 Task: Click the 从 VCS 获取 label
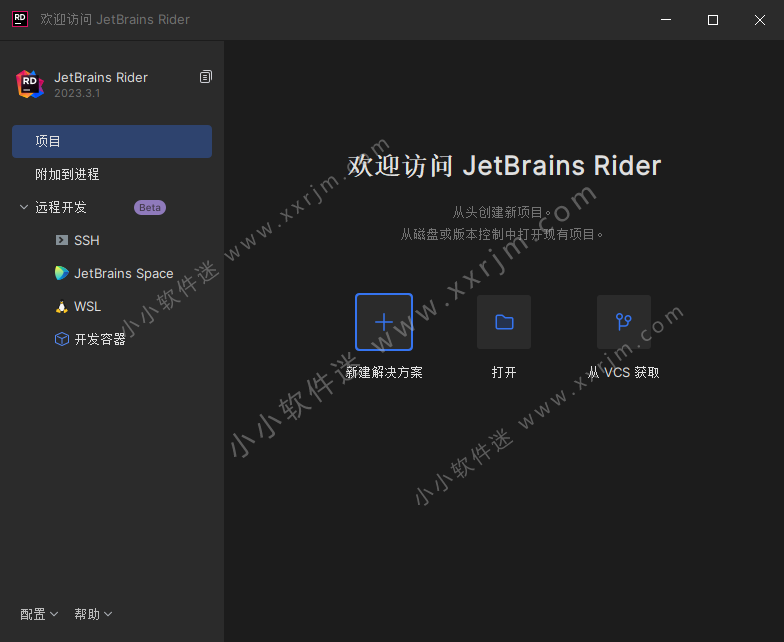click(x=624, y=372)
